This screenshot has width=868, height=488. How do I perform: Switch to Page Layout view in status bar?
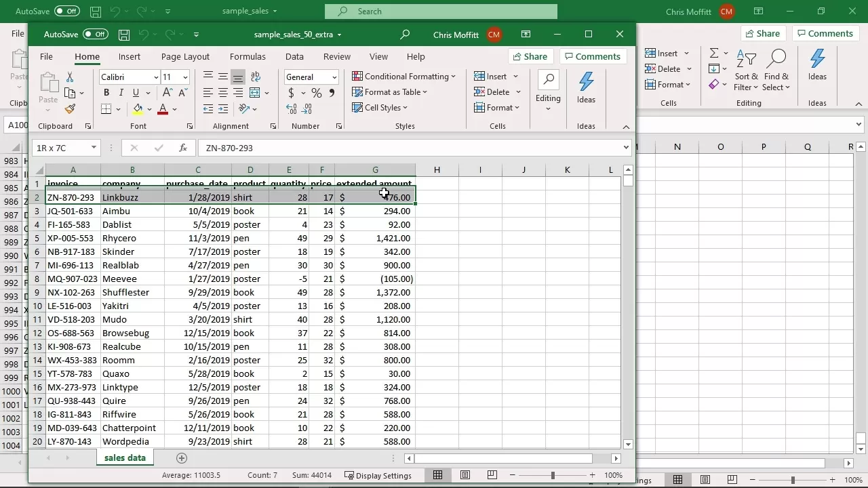click(x=465, y=475)
